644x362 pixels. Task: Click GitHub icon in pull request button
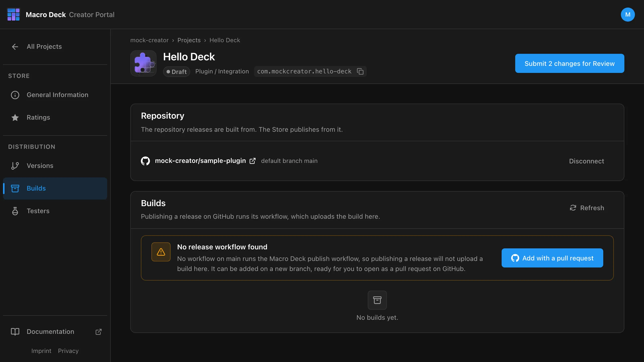515,258
